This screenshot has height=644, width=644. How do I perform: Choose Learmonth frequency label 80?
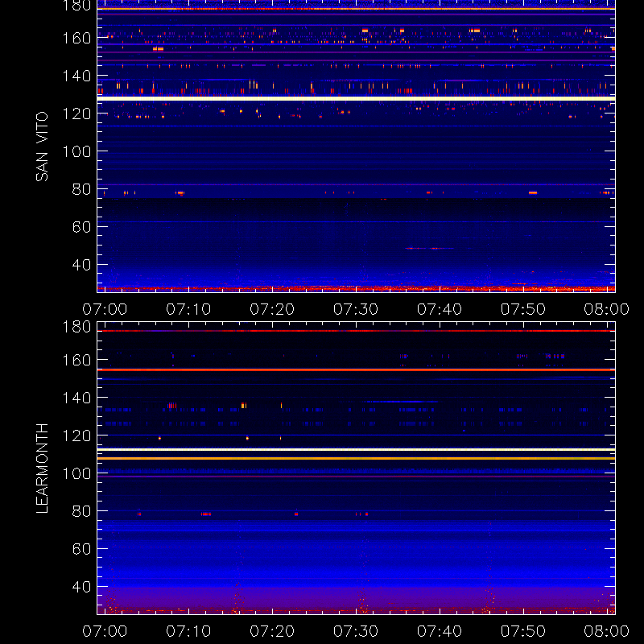coord(82,511)
